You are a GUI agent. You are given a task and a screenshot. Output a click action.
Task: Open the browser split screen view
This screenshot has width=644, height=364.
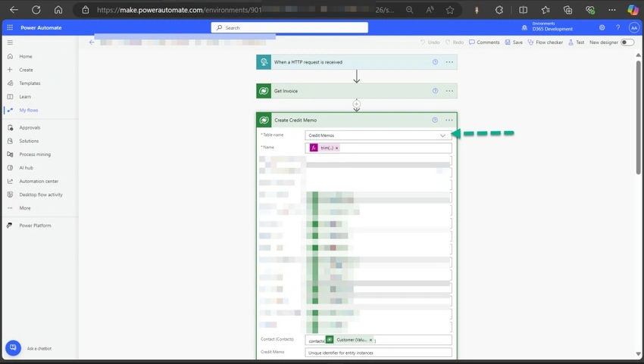coord(523,10)
